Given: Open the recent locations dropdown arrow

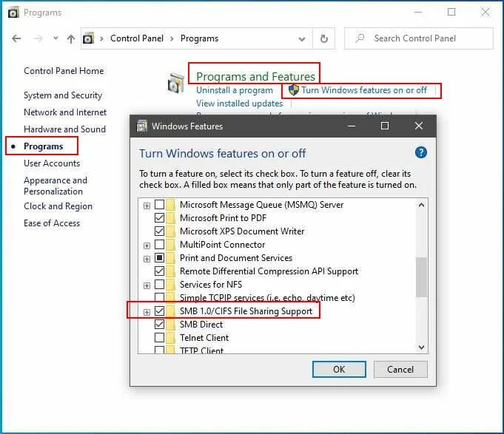Looking at the screenshot, I should (56, 38).
